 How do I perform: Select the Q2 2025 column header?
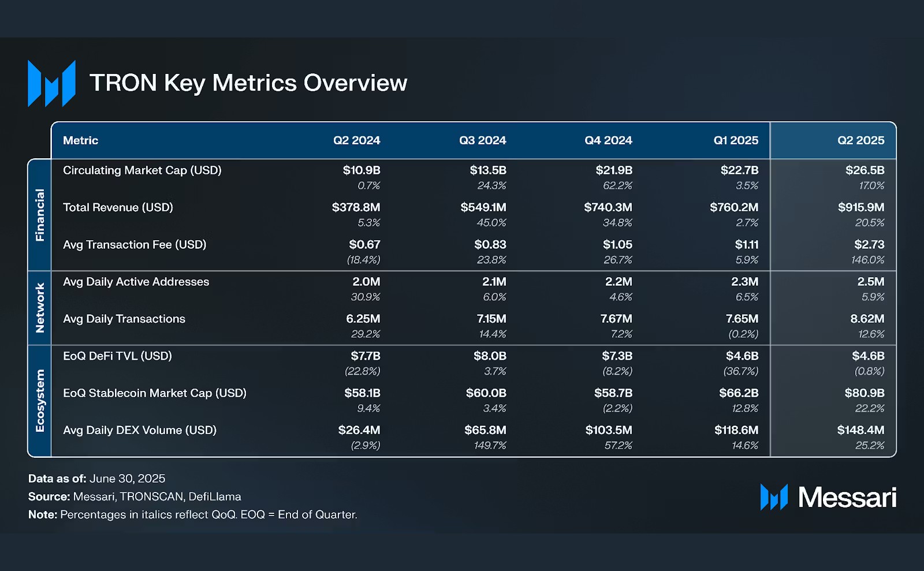[860, 140]
